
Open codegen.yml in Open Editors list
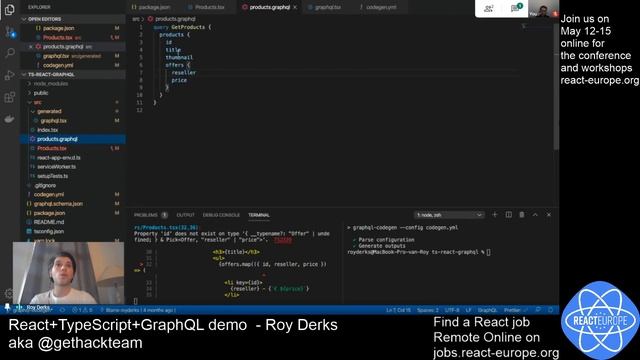[x=58, y=65]
